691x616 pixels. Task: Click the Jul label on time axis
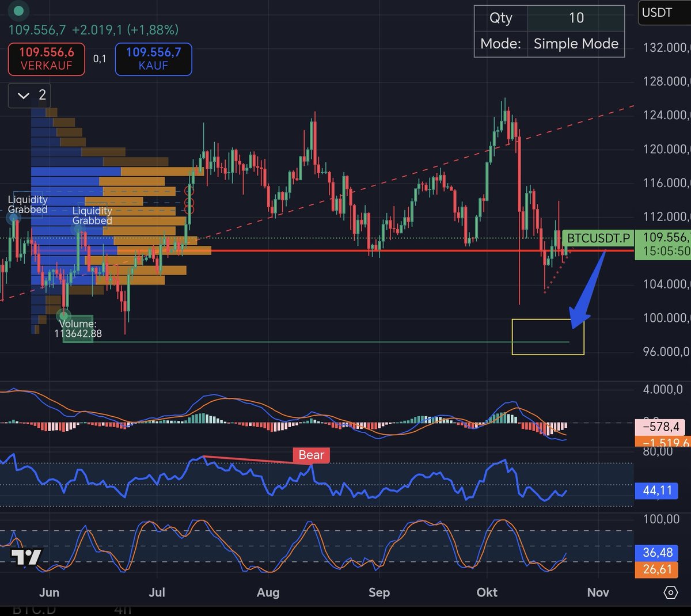point(157,592)
